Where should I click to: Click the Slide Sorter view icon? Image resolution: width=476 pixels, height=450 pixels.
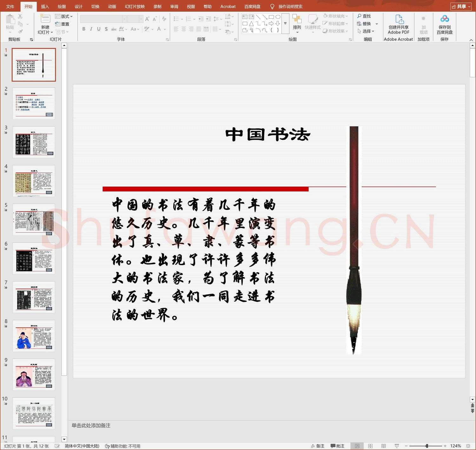pos(370,446)
